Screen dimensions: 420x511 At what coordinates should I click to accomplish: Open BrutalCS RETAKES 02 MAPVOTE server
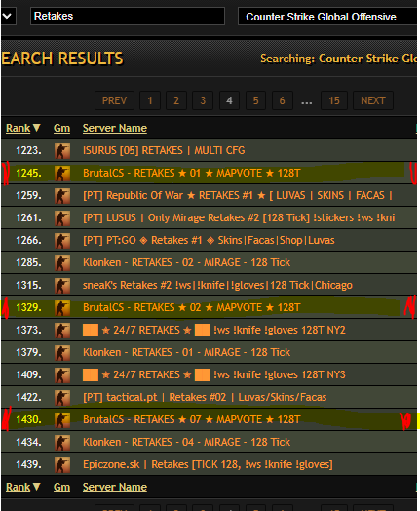pos(191,307)
